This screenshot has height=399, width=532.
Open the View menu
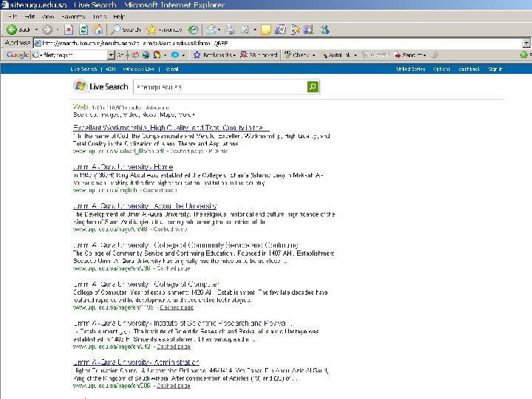48,16
